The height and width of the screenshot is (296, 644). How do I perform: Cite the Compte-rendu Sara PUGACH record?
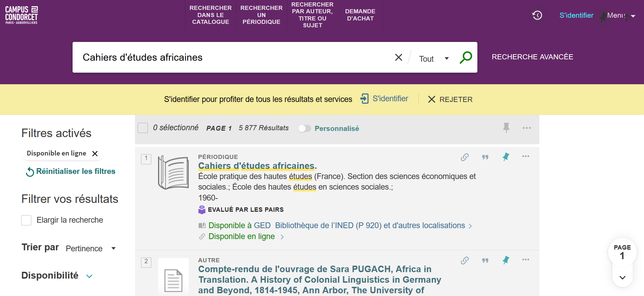coord(485,261)
